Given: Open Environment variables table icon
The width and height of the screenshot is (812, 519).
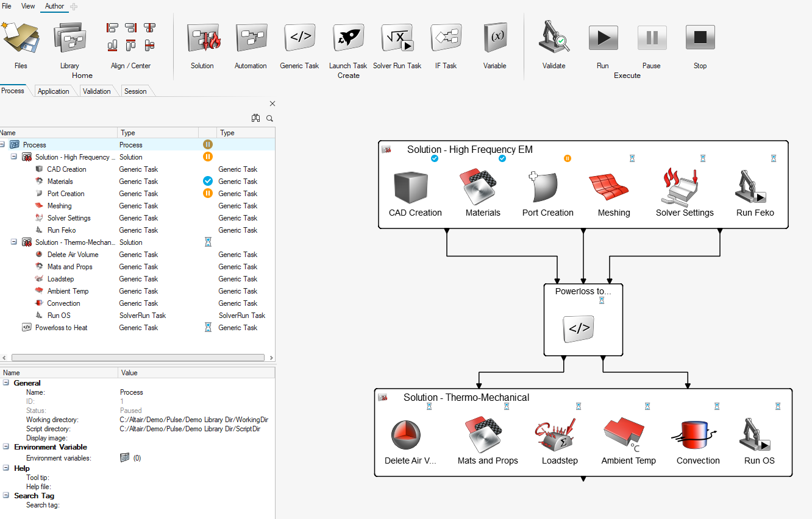Looking at the screenshot, I should click(x=125, y=457).
